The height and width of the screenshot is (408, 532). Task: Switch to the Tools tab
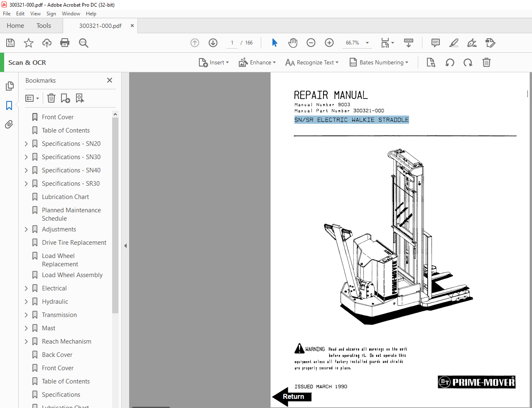(x=44, y=26)
